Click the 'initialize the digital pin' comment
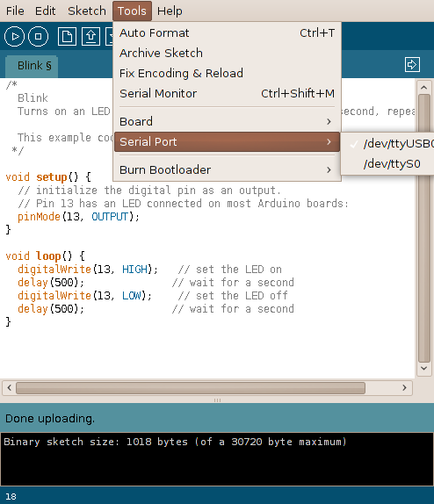Viewport: 434px width, 504px height. click(149, 191)
